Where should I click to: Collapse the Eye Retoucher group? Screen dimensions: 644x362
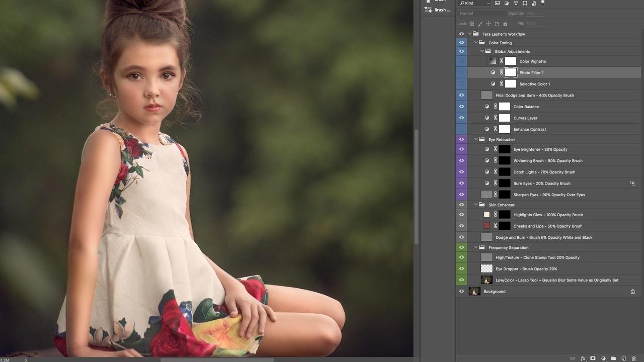[x=476, y=139]
